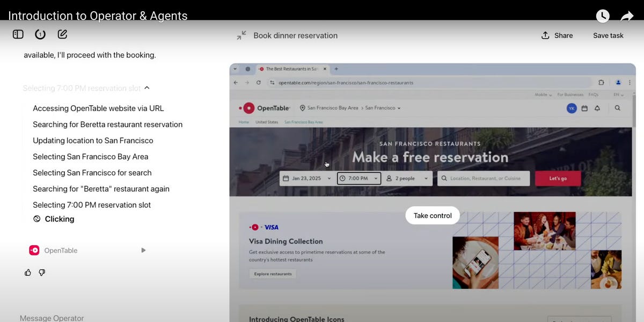Click the Location, Restaurant, or Cuisine search box
This screenshot has height=322, width=644.
pyautogui.click(x=484, y=178)
